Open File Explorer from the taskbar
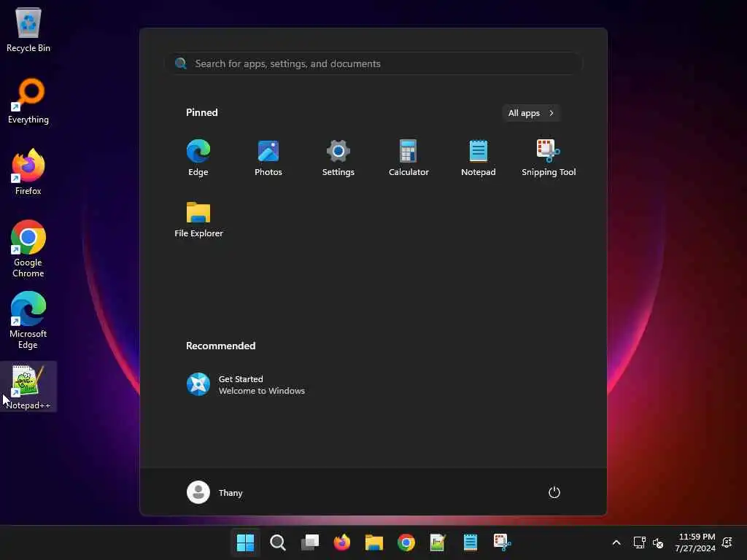The width and height of the screenshot is (747, 560). point(374,542)
